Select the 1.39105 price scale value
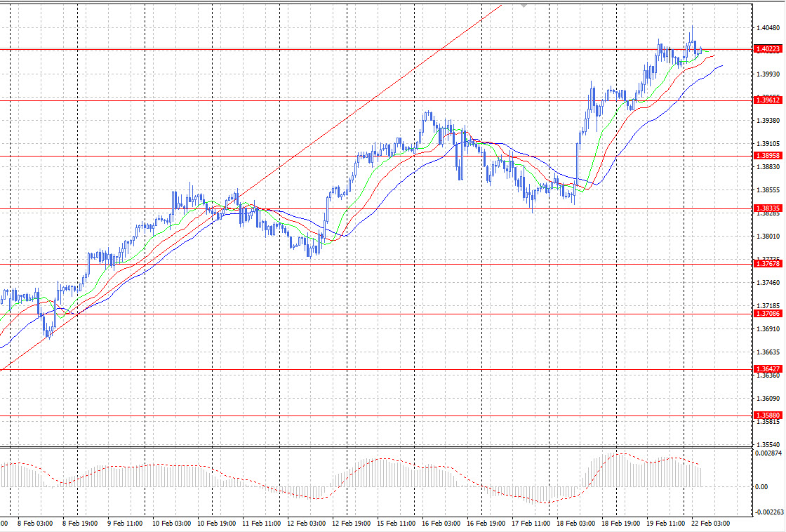This screenshot has height=532, width=786. coord(768,144)
